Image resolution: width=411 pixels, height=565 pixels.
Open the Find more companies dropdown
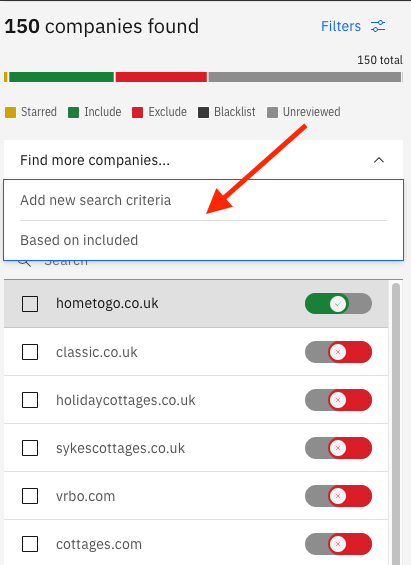(x=203, y=160)
